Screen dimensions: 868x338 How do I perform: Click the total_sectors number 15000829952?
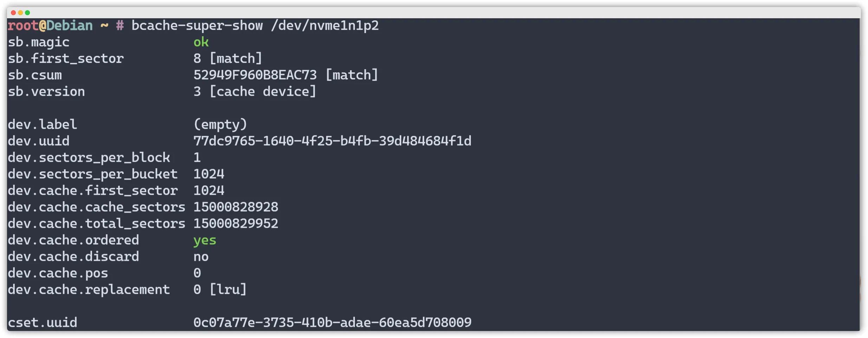[x=236, y=224]
